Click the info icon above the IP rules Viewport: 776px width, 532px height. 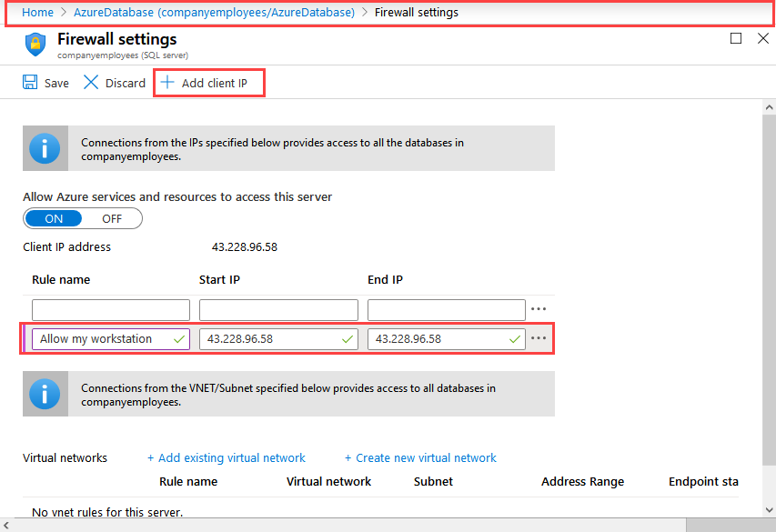pos(44,148)
